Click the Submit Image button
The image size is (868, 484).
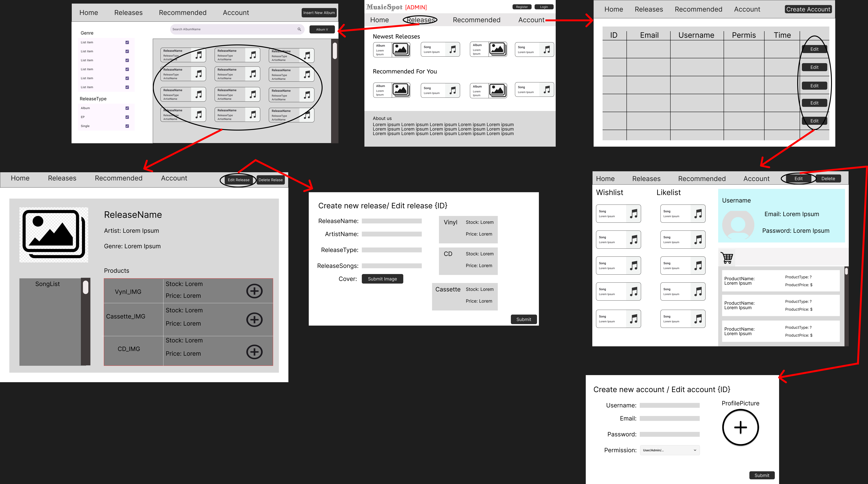point(382,279)
